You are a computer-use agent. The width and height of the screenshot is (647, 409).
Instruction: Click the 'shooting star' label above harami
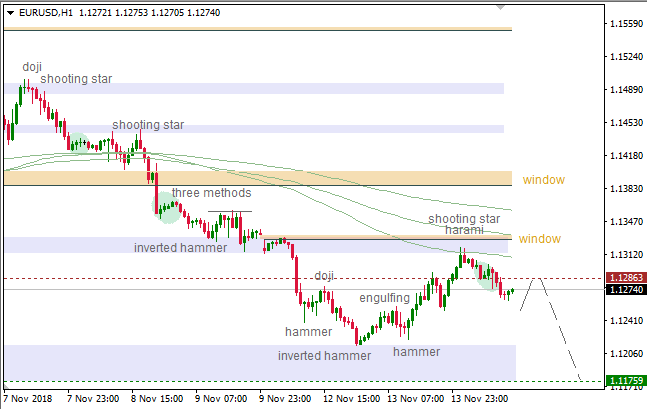pos(464,218)
